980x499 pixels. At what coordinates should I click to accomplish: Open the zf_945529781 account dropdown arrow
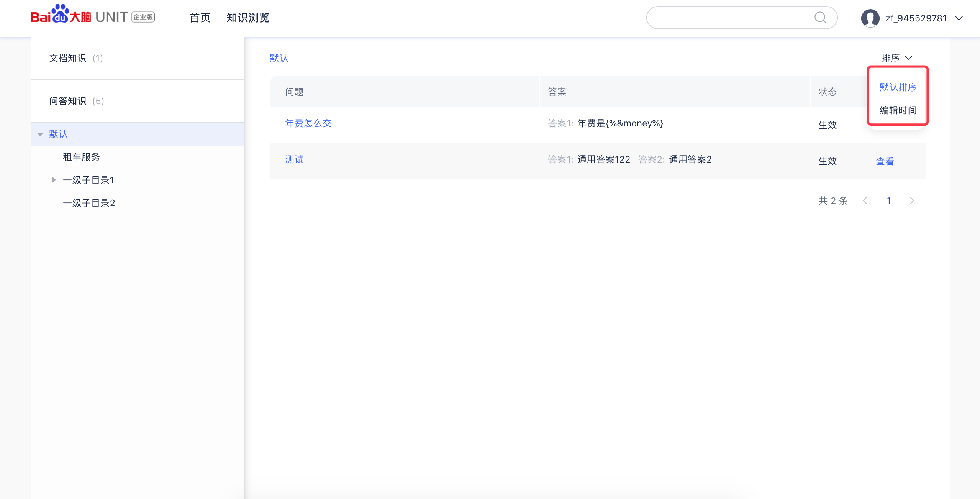tap(959, 18)
